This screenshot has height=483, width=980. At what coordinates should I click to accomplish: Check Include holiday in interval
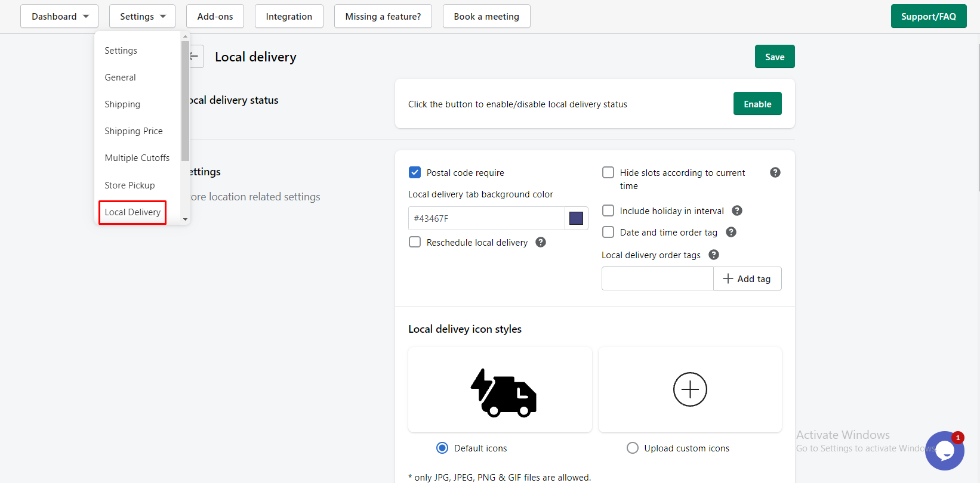pos(608,210)
